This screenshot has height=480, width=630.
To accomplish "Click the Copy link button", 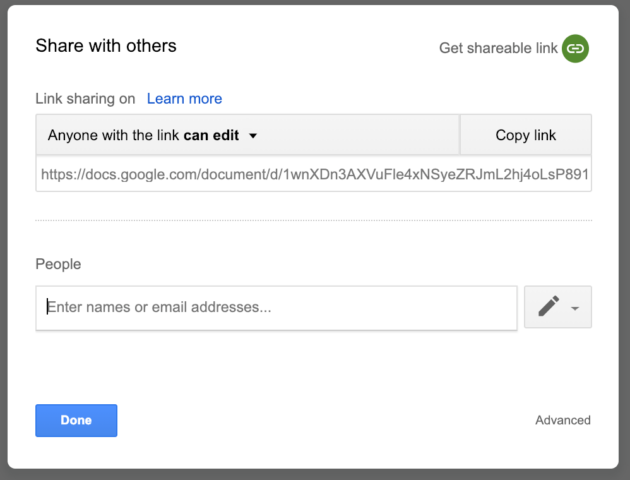I will (x=526, y=135).
